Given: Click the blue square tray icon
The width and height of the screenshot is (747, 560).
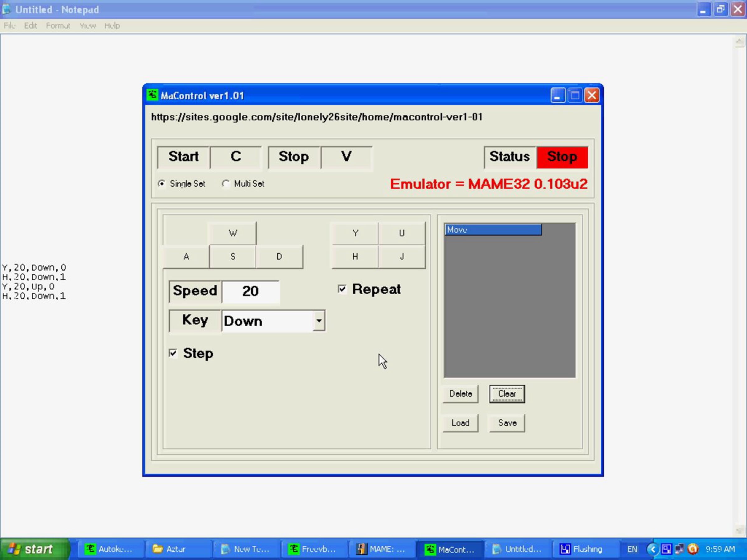Looking at the screenshot, I should 666,549.
